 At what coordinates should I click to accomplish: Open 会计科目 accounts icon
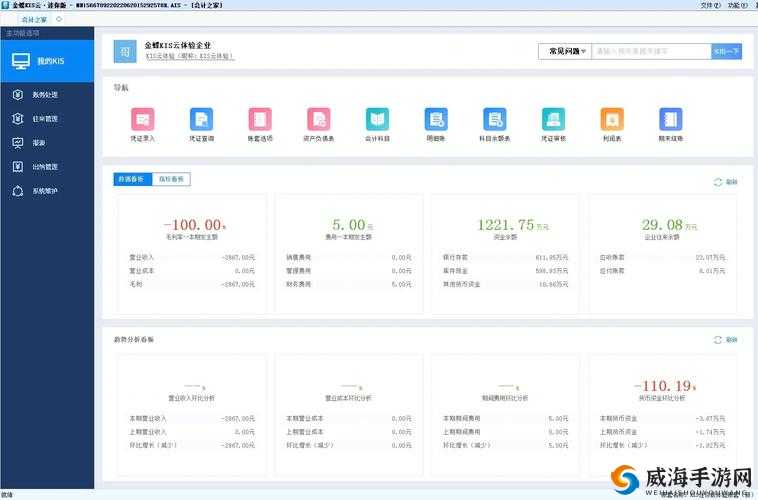tap(378, 119)
